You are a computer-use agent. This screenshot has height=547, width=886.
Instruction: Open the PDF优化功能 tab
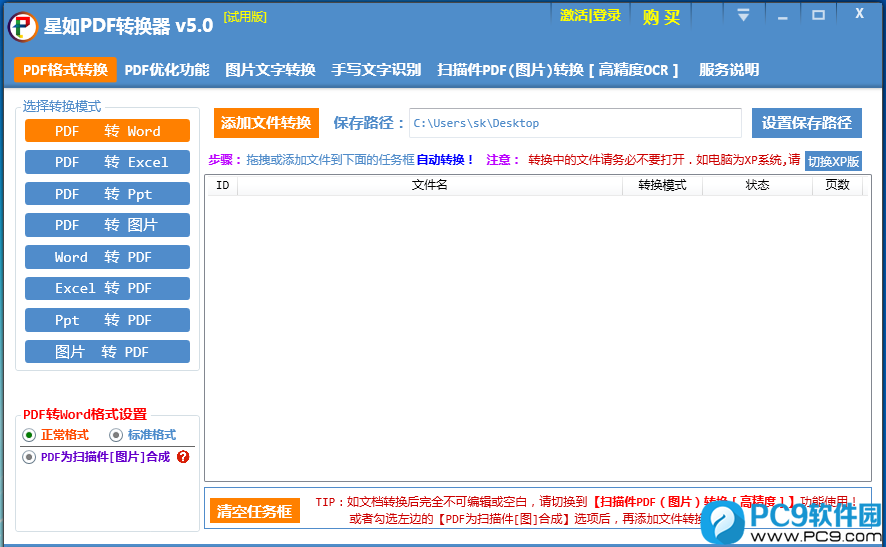(x=167, y=70)
